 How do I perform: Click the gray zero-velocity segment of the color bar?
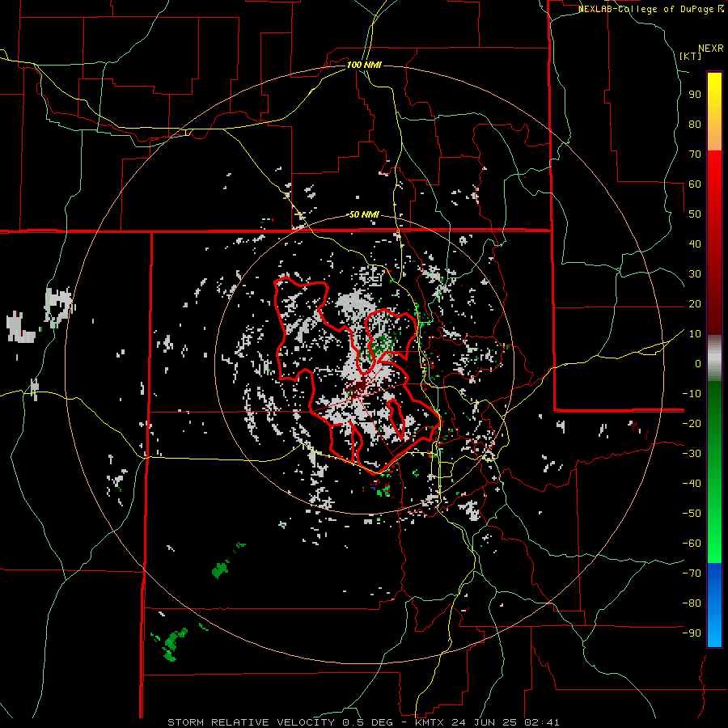coord(714,358)
